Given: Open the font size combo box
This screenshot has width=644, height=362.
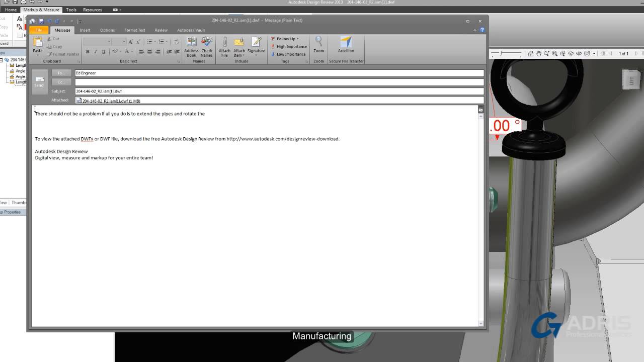Looking at the screenshot, I should click(x=119, y=42).
